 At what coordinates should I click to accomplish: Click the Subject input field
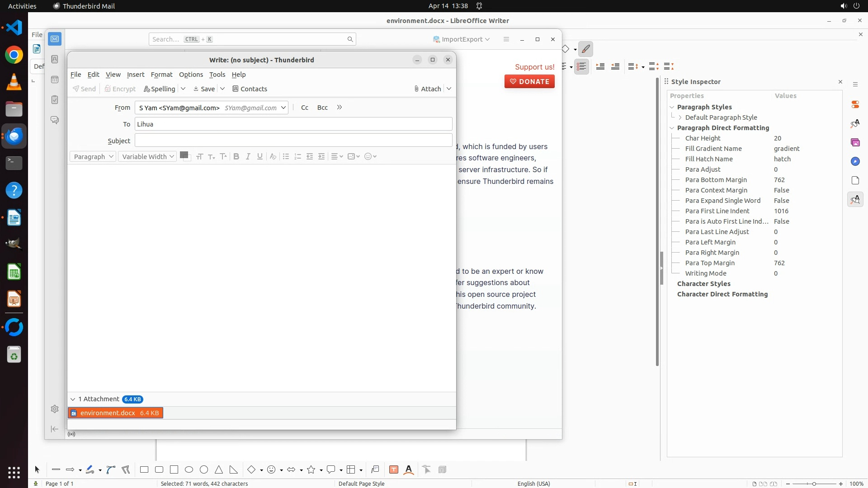[x=293, y=141]
